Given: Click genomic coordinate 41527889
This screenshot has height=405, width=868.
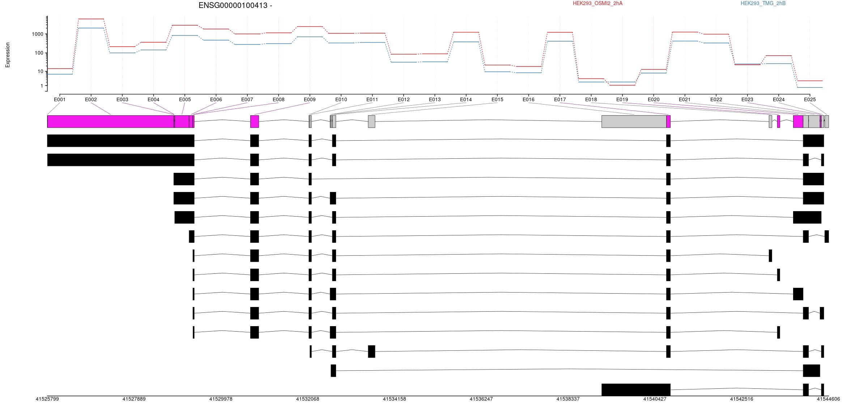Looking at the screenshot, I should [134, 399].
